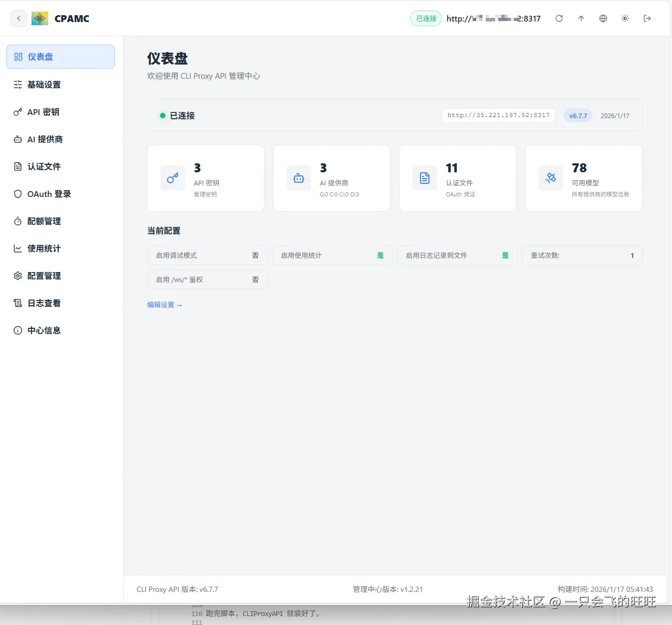Click 欢迎使用 CLI Proxy API 管理中心 subtitle
The width and height of the screenshot is (672, 625).
point(204,76)
